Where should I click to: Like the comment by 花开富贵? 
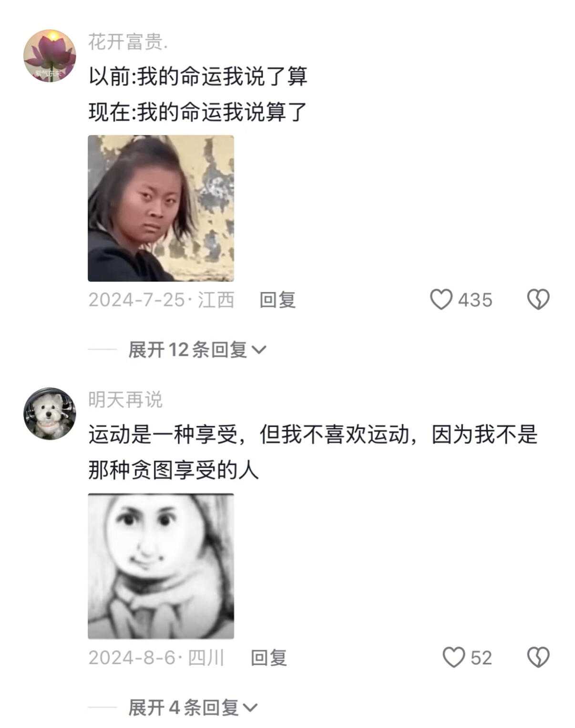tap(441, 300)
